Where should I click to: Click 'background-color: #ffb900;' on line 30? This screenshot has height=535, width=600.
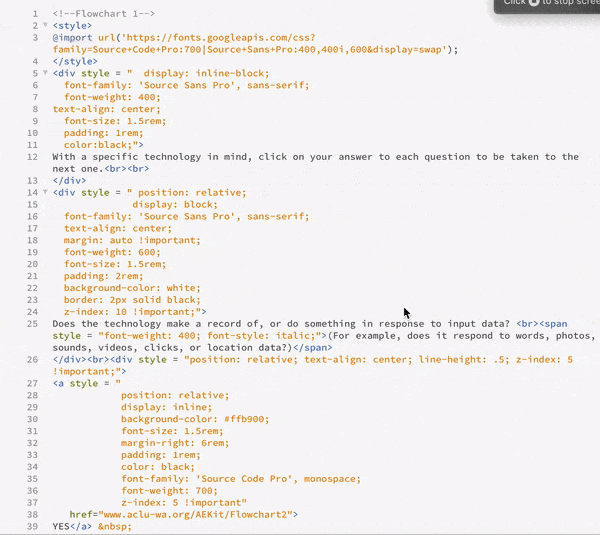[x=195, y=419]
